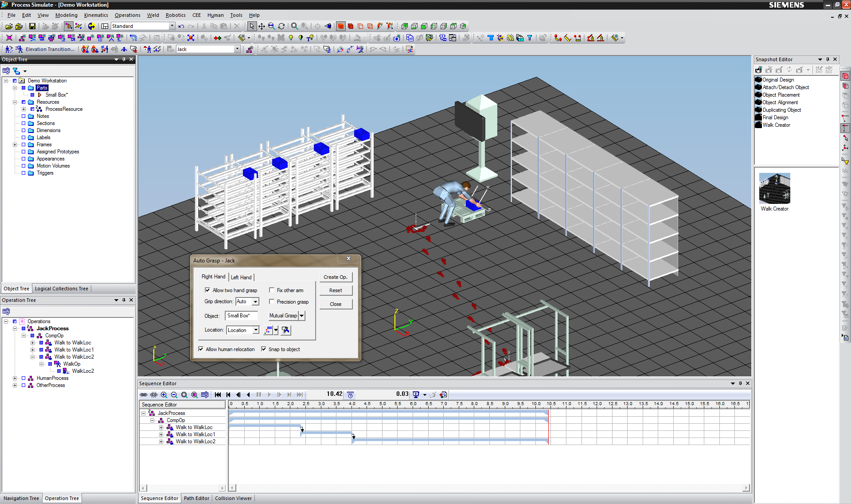Enable the Precision grasp checkbox

coord(272,302)
